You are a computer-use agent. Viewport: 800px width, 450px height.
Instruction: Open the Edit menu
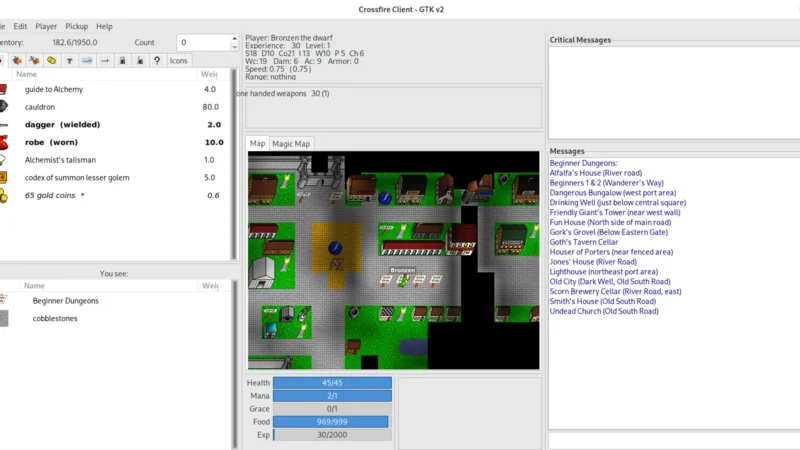(x=20, y=27)
